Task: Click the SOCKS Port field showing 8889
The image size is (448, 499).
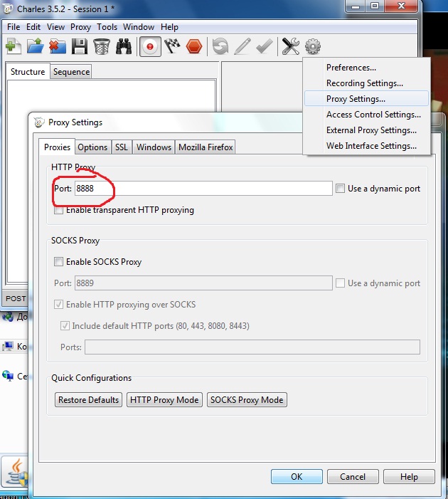Action: 203,283
